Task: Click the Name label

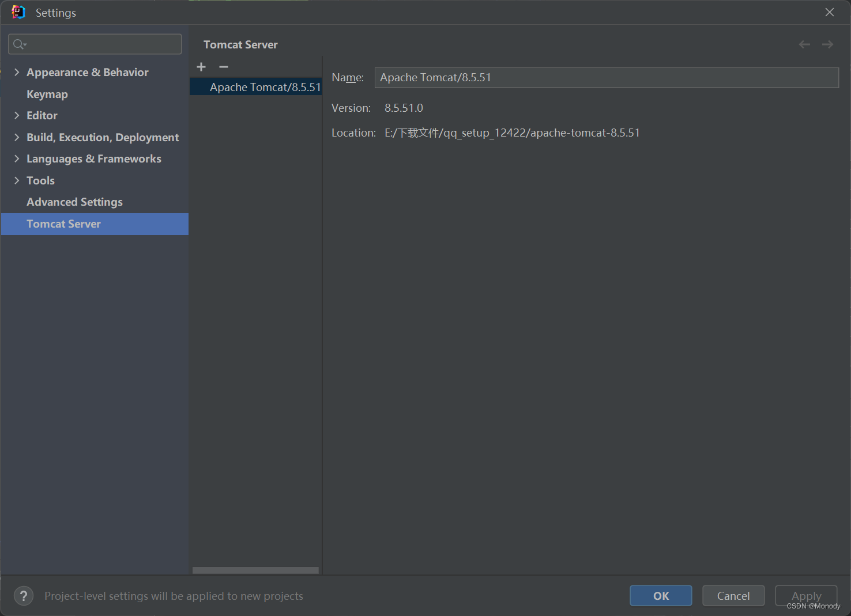Action: [x=348, y=78]
